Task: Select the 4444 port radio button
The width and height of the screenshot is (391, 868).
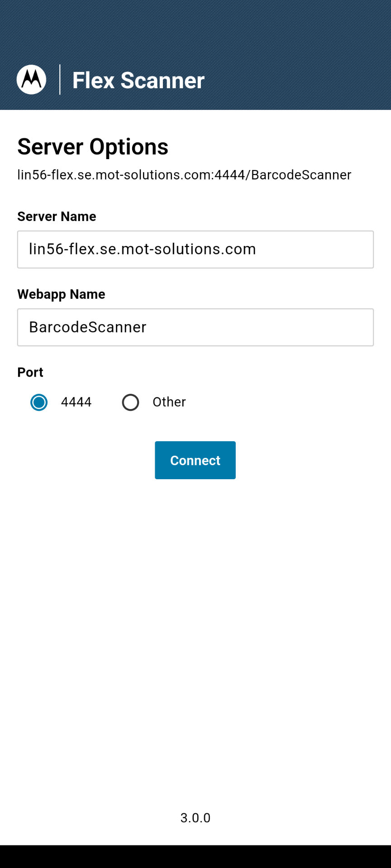Action: click(x=39, y=402)
